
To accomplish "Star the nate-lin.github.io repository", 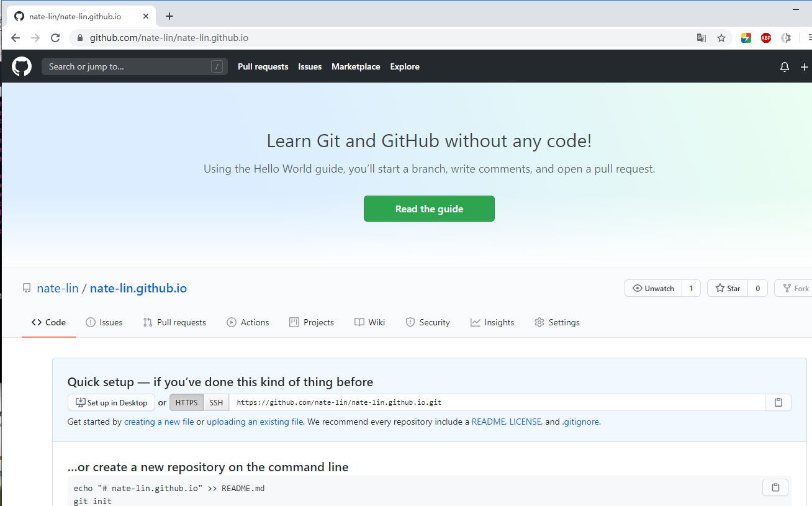I will pos(728,288).
